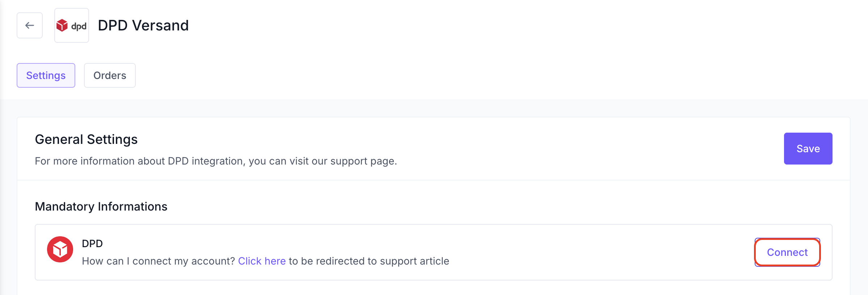This screenshot has width=868, height=295.
Task: Open the Orders tab
Action: click(110, 75)
